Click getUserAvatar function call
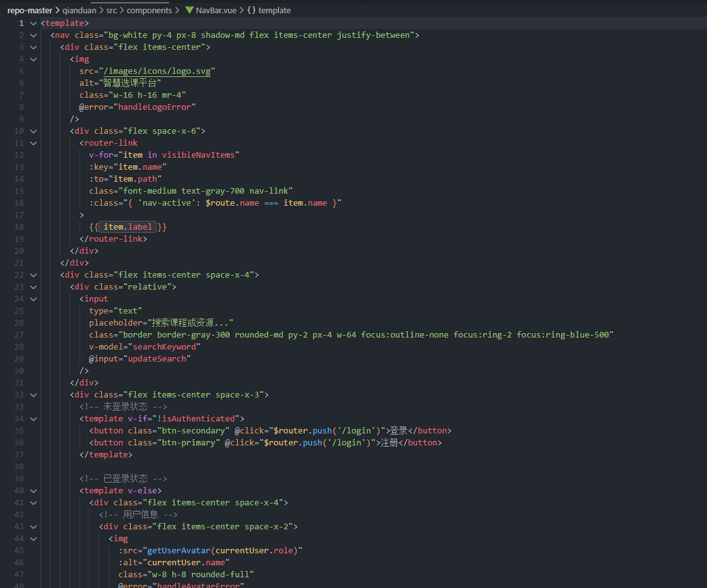Viewport: 707px width, 588px height. (179, 550)
